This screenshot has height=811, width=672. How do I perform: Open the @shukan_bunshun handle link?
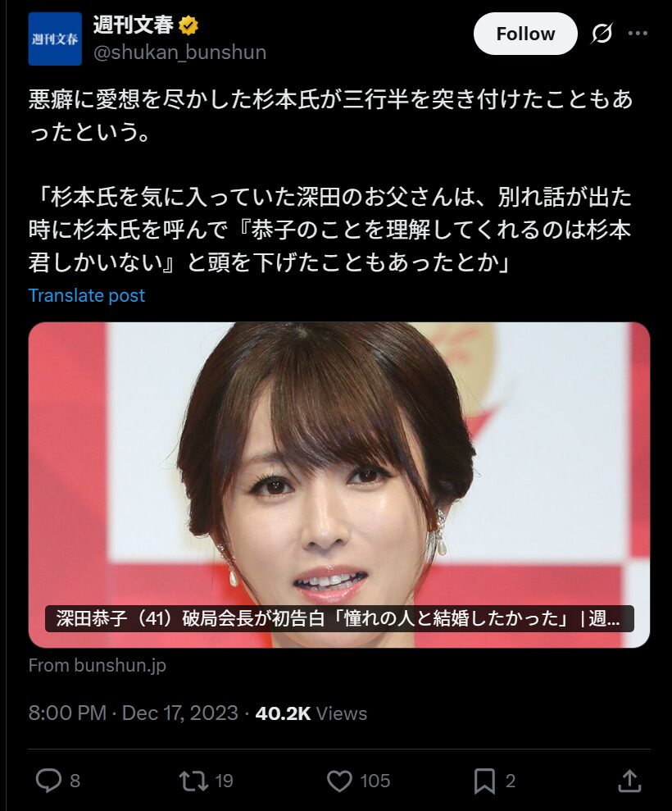click(x=179, y=52)
